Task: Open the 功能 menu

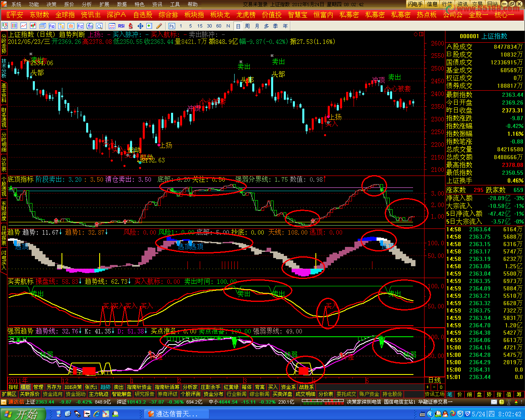Action: coord(34,4)
